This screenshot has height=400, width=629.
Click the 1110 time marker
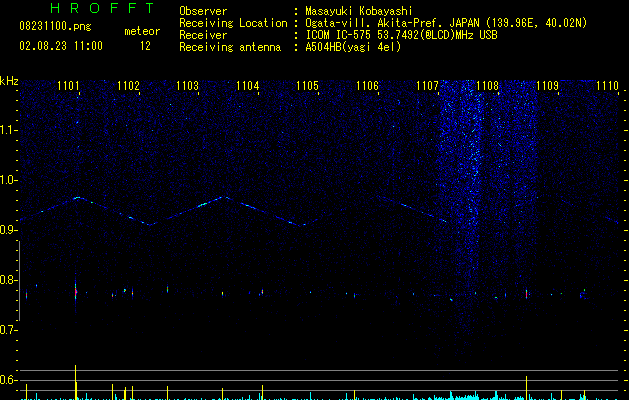pyautogui.click(x=607, y=86)
